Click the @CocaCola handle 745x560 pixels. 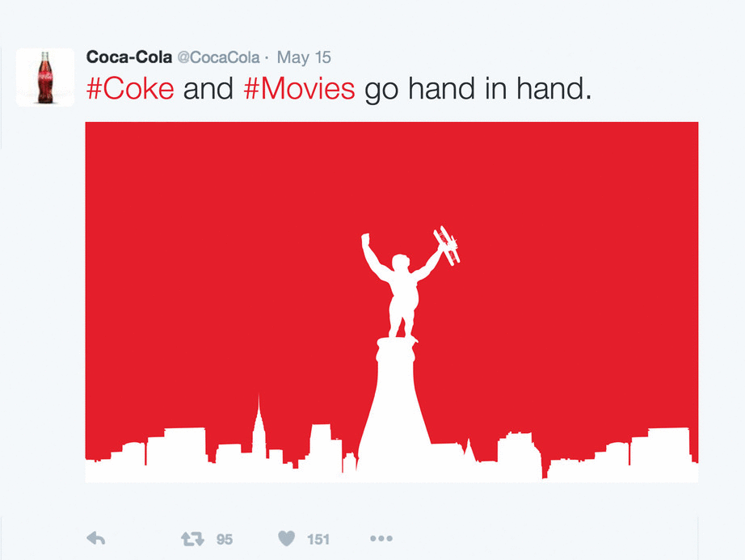218,57
